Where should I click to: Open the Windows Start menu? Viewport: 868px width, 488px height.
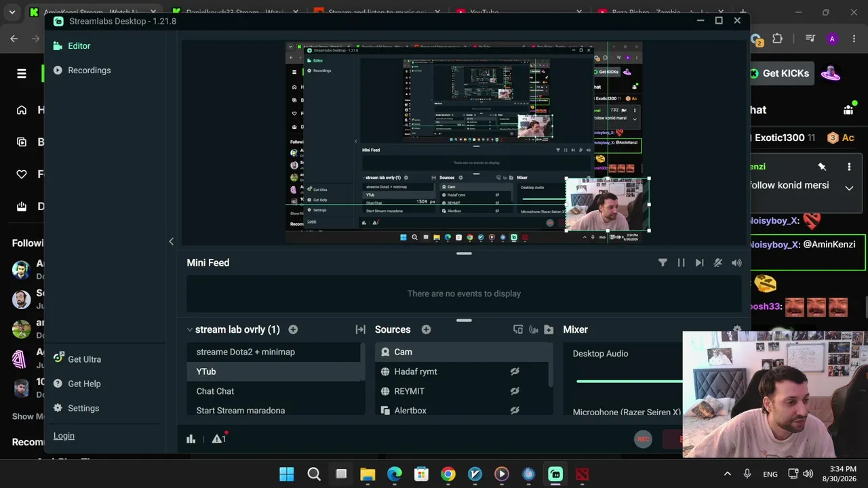click(x=287, y=474)
